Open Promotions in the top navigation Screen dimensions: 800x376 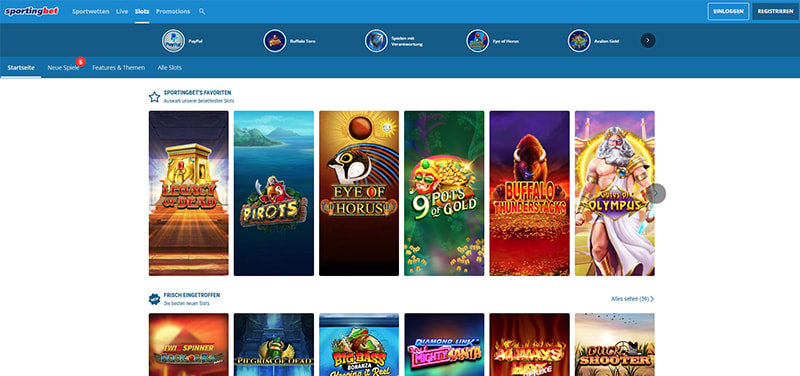173,11
